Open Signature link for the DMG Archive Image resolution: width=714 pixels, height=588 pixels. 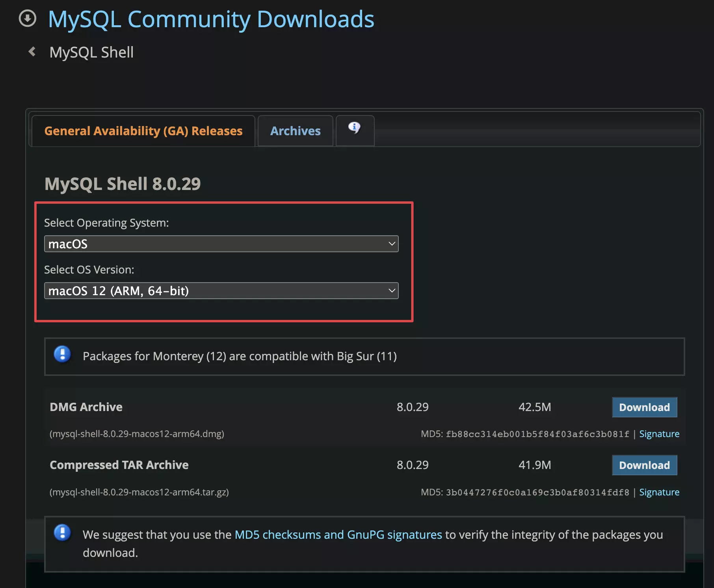pyautogui.click(x=659, y=434)
